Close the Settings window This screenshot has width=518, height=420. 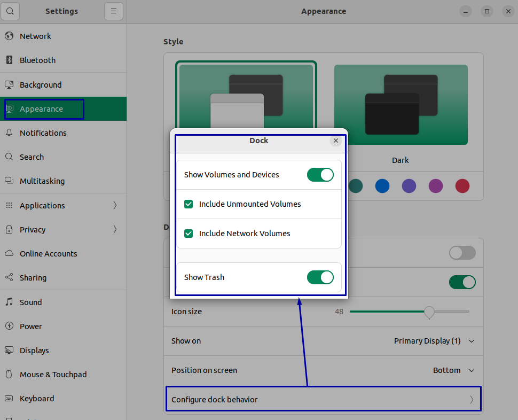[x=508, y=11]
